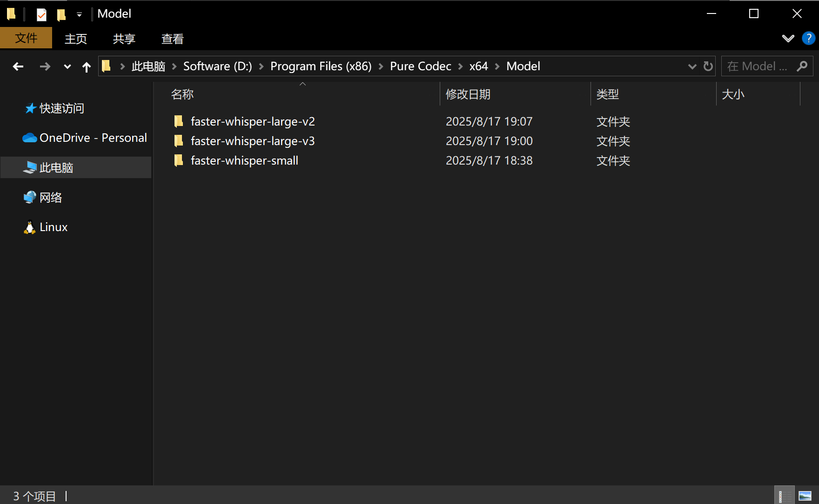The width and height of the screenshot is (819, 504).
Task: Go back with the left arrow
Action: coord(18,66)
